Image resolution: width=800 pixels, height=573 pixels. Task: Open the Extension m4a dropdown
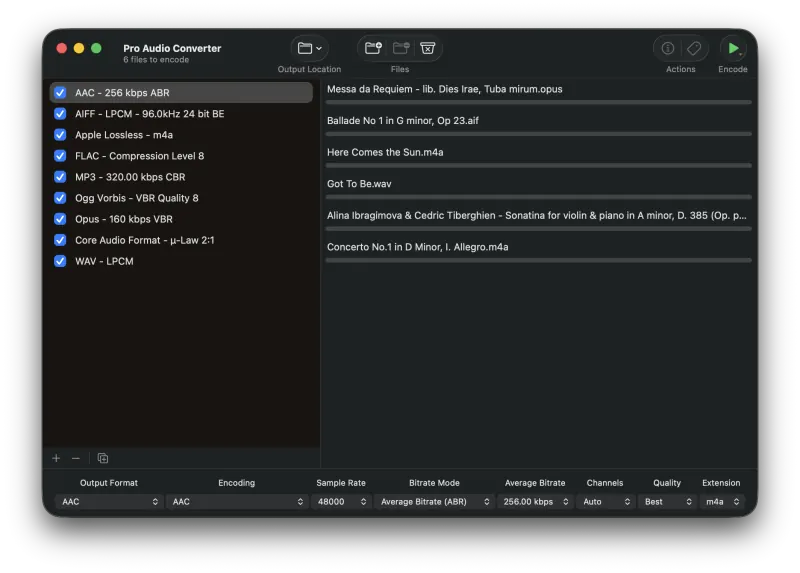click(x=722, y=502)
